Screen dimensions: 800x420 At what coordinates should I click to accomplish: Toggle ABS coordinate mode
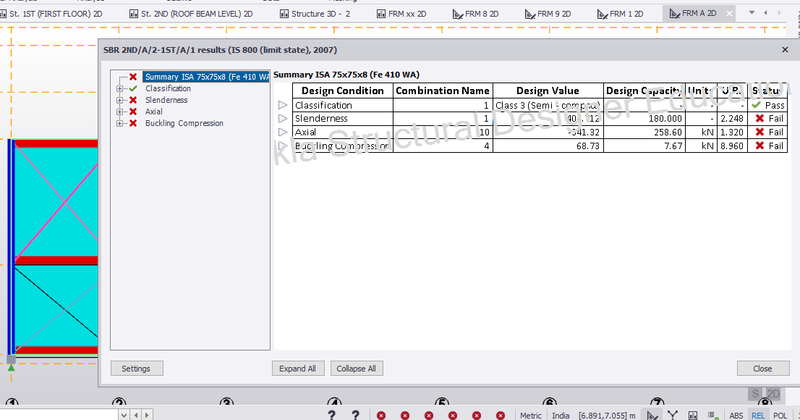(736, 415)
